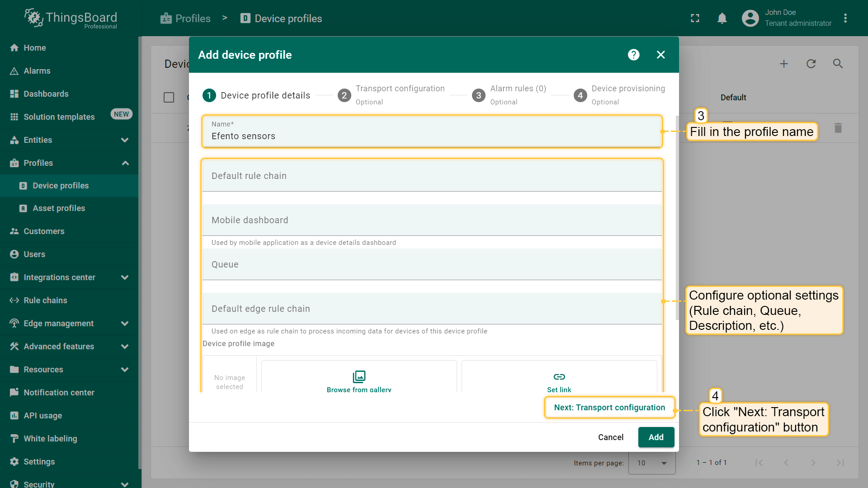Go to Transport configuration step
Screen dimensions: 868x488
point(392,95)
